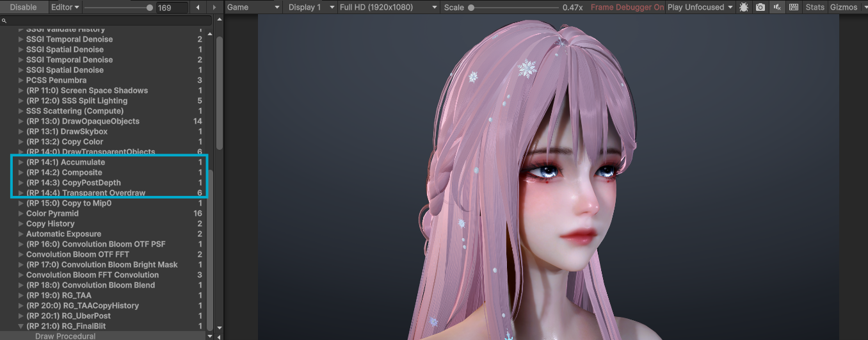Screen dimensions: 868x340
Task: Step to next frame debugger event
Action: click(214, 8)
